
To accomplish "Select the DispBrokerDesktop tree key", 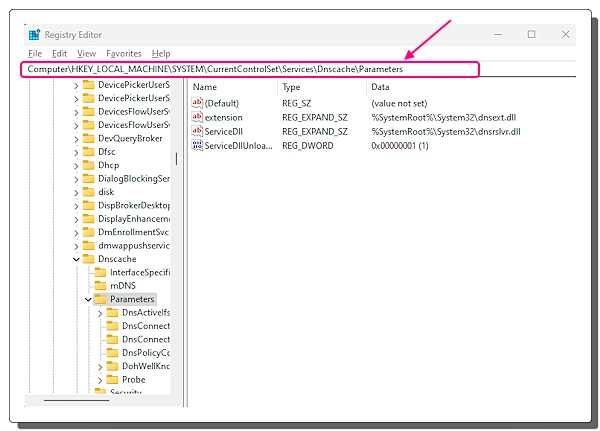I will 134,206.
